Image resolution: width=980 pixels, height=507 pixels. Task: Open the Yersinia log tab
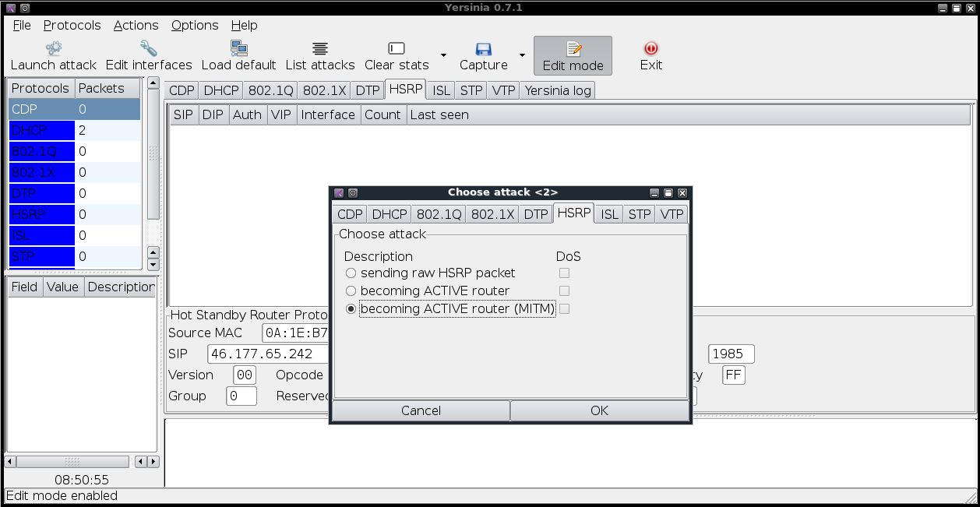point(558,90)
